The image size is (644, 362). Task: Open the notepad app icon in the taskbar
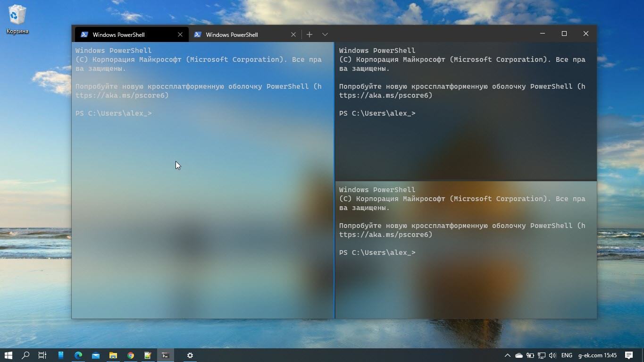coord(148,355)
